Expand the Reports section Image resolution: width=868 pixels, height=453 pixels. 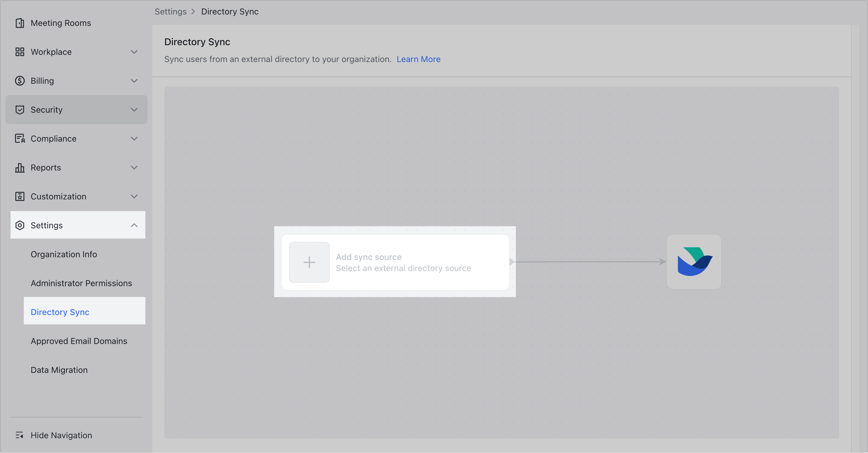click(134, 167)
